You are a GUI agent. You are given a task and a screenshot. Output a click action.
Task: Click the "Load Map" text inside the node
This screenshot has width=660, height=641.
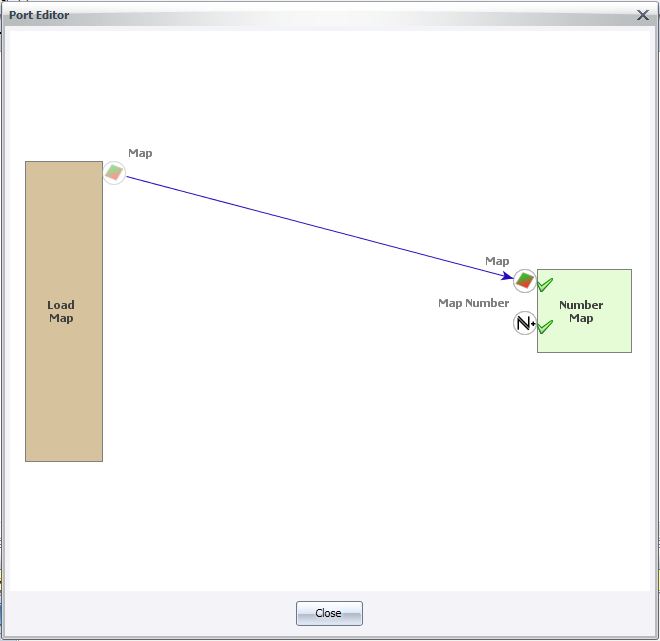click(61, 312)
